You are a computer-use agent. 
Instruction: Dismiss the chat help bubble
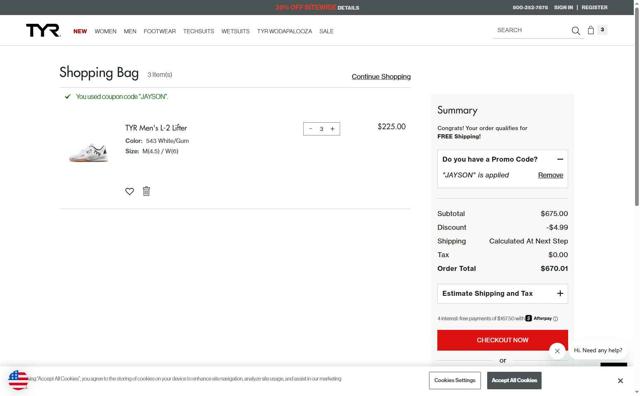[x=557, y=351]
